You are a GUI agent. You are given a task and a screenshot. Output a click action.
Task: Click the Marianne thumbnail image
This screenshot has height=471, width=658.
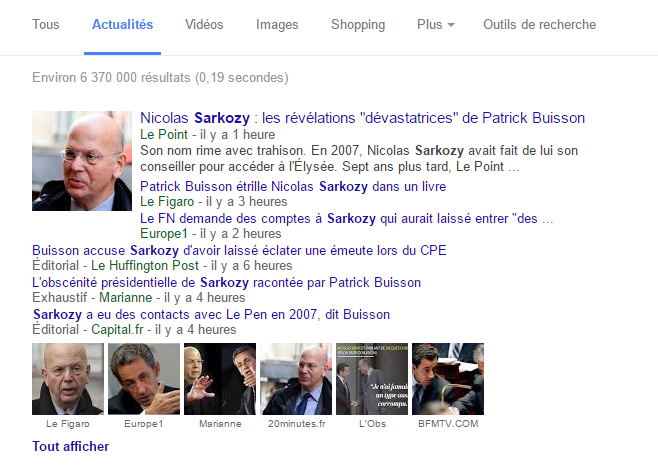220,379
